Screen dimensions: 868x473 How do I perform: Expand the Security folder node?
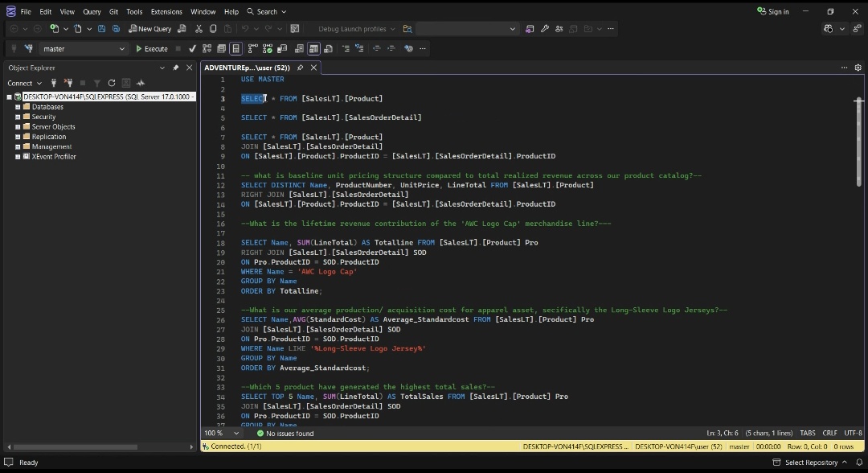click(18, 117)
